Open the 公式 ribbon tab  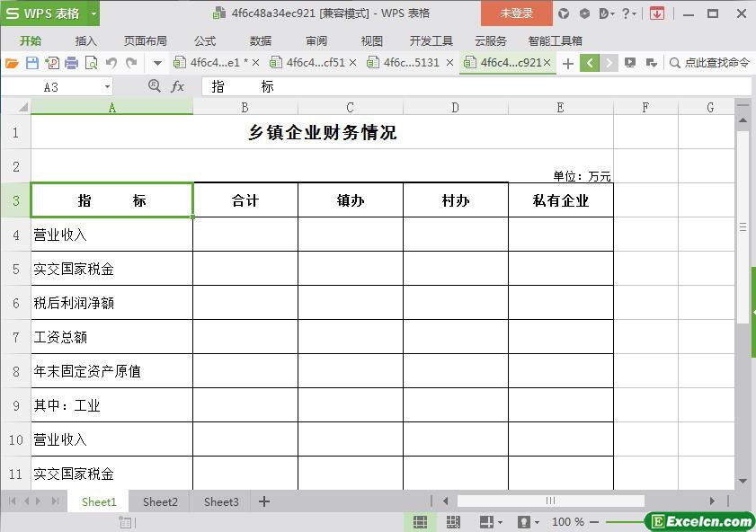click(205, 41)
